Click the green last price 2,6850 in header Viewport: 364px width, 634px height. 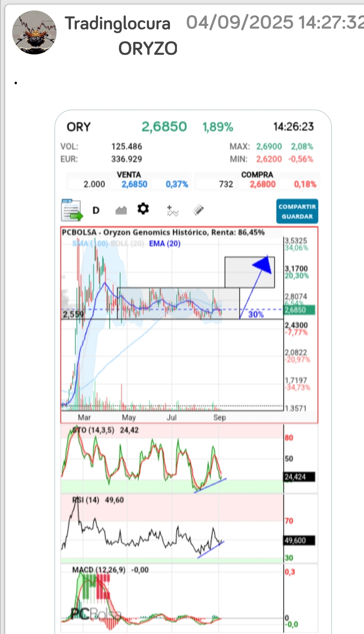(164, 127)
